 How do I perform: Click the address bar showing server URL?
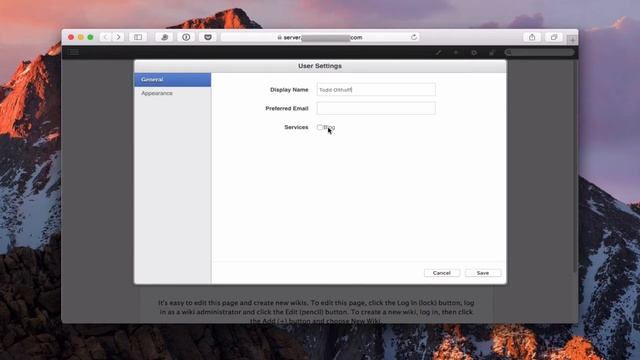[320, 37]
